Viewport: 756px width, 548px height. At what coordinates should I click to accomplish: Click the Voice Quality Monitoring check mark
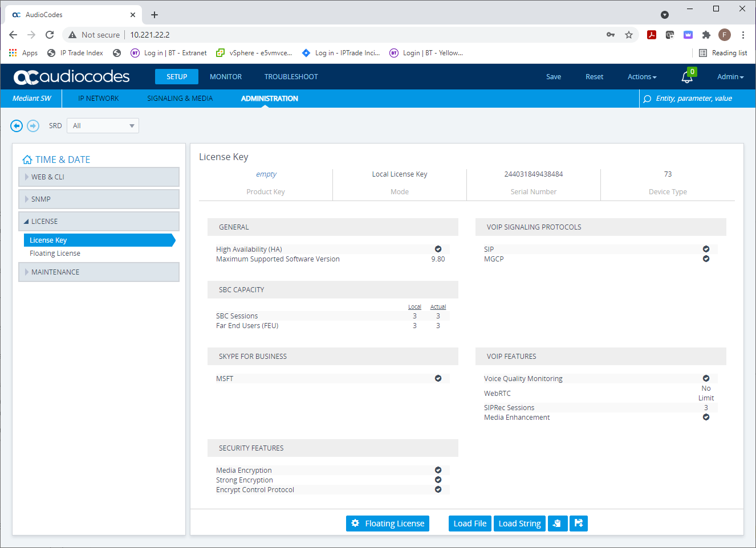click(706, 378)
